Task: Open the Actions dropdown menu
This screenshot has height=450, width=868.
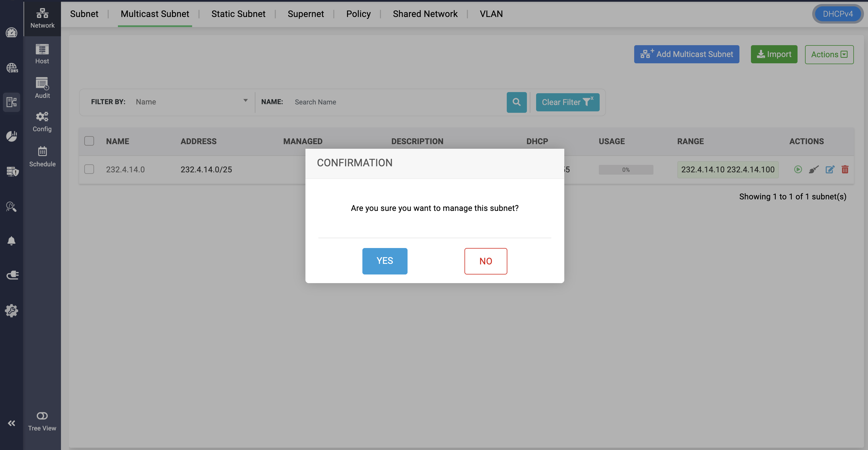Action: click(829, 54)
